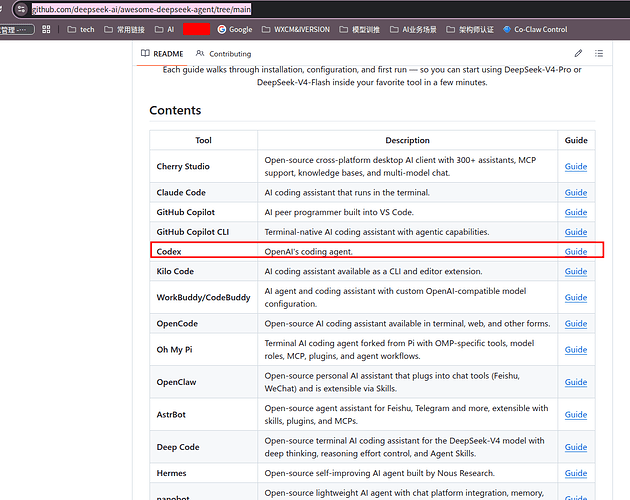Click the Codex tool name
Image resolution: width=630 pixels, height=500 pixels.
coord(169,252)
